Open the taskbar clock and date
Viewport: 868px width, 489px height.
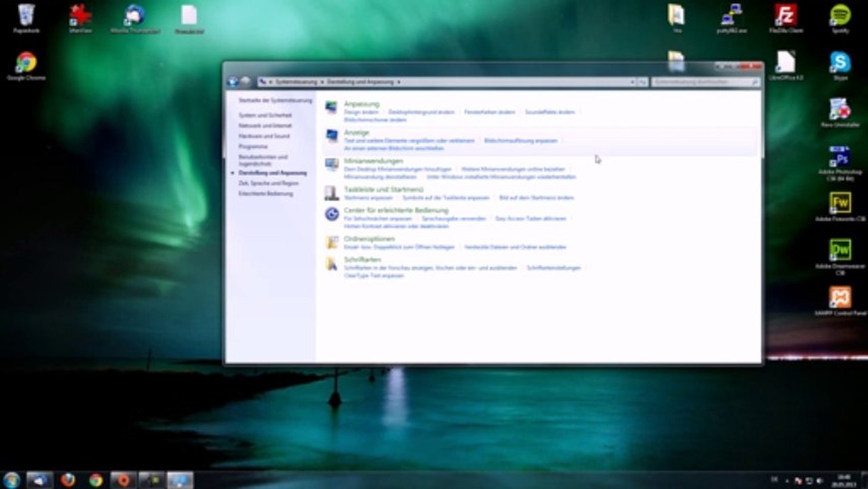pos(844,480)
